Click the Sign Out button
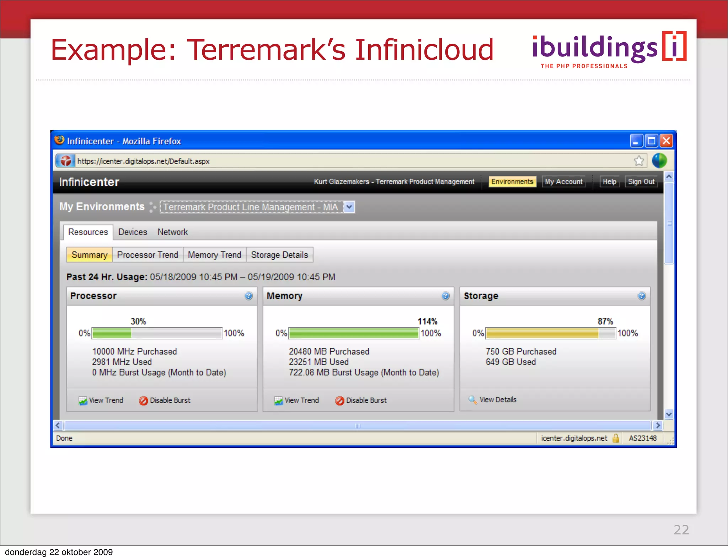Screen dimensions: 728x560 click(641, 182)
